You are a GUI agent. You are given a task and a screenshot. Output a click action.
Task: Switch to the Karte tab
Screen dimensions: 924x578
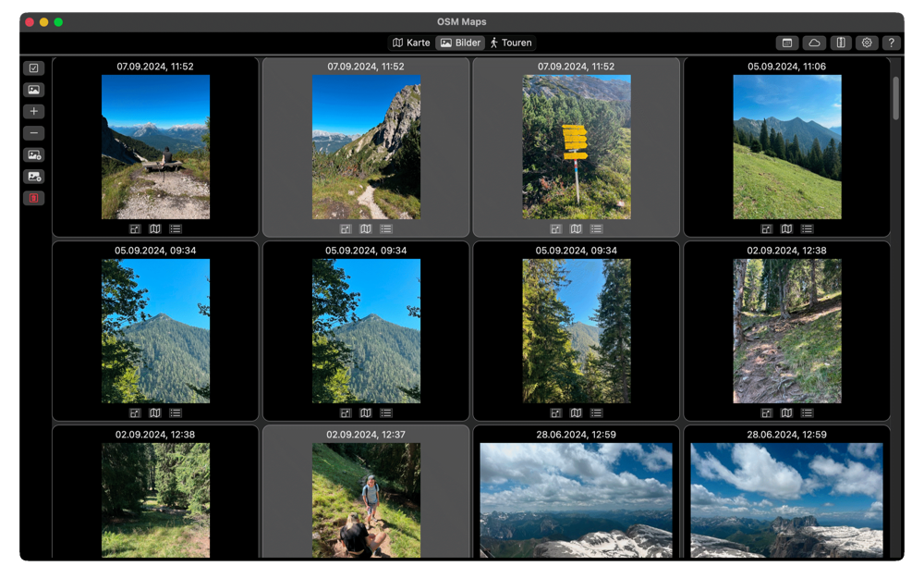411,43
